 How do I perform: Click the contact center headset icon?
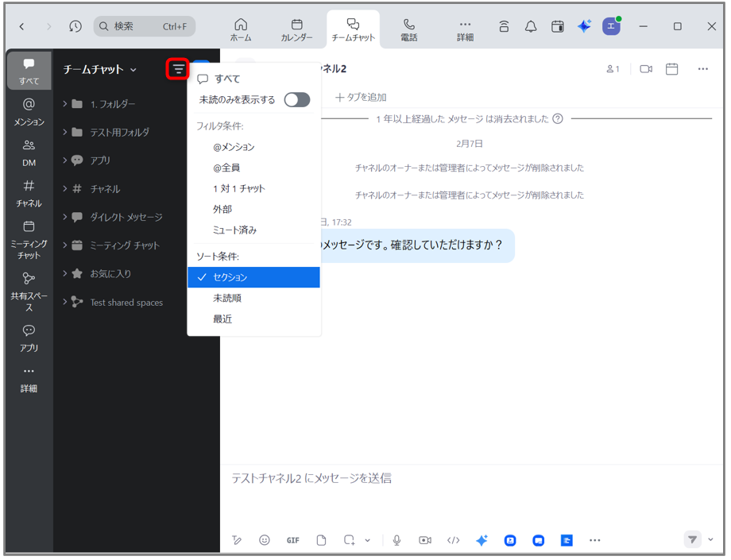pos(504,26)
